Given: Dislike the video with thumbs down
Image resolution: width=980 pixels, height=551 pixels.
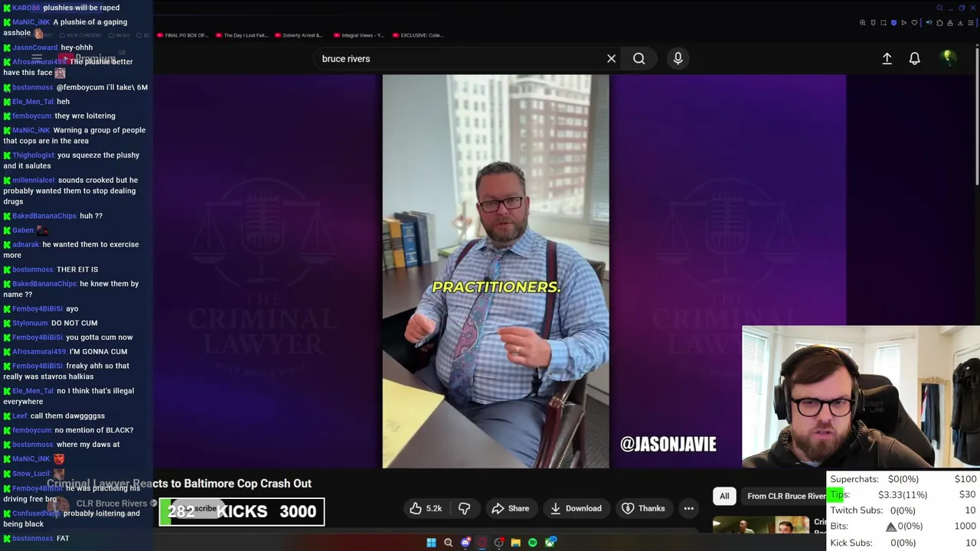Looking at the screenshot, I should point(464,508).
